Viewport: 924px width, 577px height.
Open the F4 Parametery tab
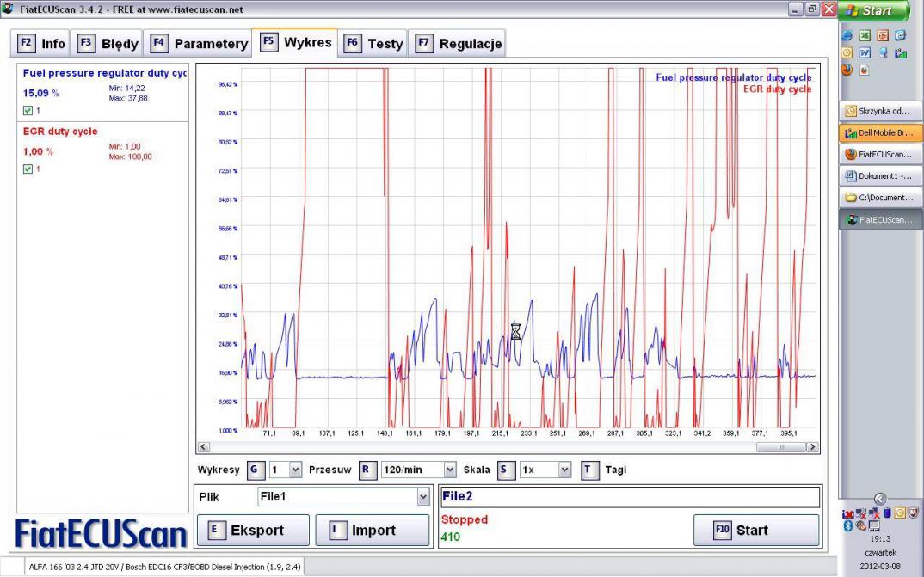pos(198,44)
